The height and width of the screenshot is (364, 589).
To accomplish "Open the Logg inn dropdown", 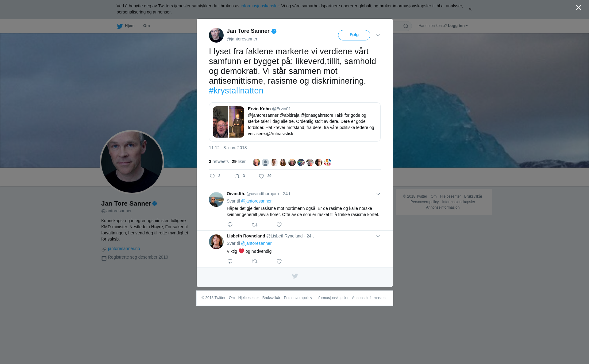I will point(458,26).
